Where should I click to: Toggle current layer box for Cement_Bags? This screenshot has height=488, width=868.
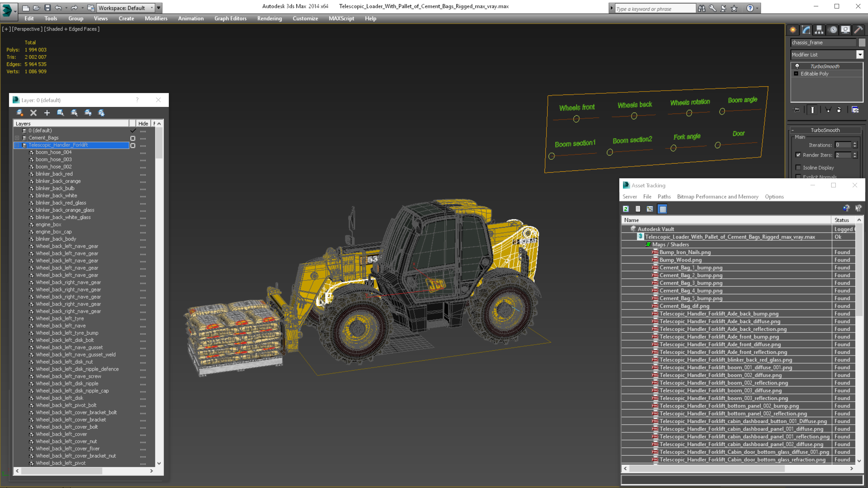point(133,138)
